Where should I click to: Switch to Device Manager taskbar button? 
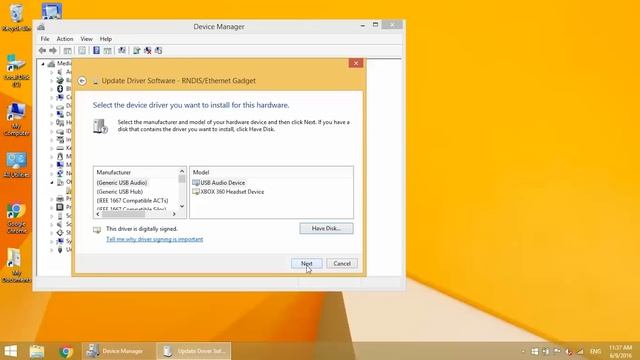118,351
